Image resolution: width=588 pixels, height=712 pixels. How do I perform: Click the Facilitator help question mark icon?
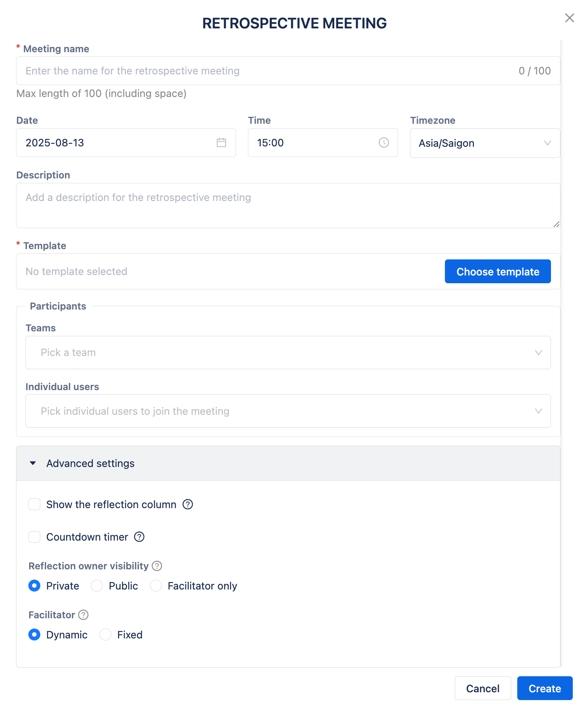point(83,615)
